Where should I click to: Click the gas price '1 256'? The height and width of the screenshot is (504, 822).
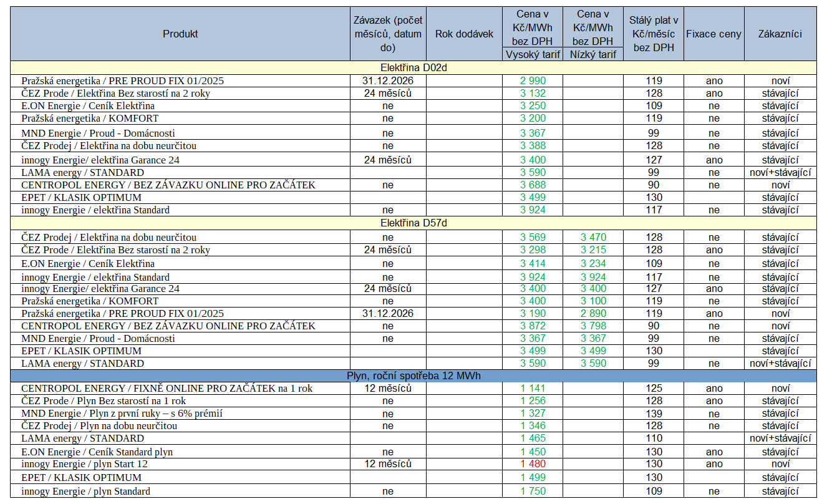(x=533, y=400)
